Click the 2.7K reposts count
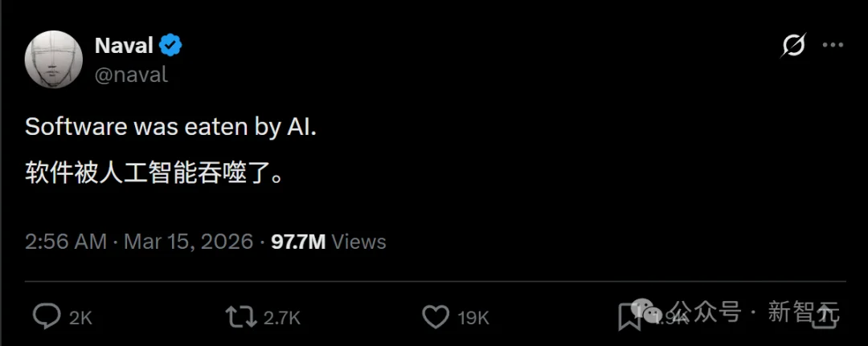 click(x=281, y=318)
